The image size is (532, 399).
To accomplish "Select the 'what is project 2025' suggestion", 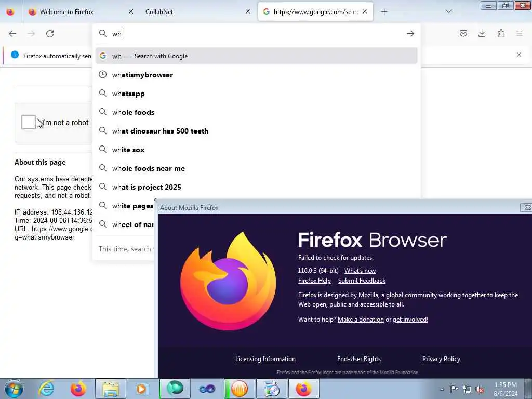I will tap(256, 187).
